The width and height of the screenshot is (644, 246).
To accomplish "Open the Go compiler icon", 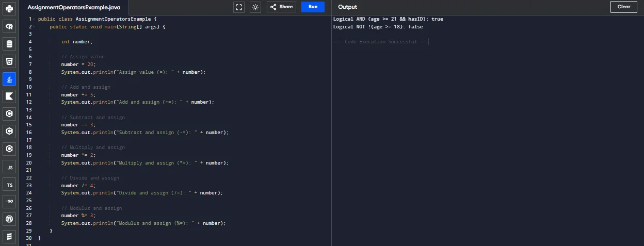I will click(9, 202).
